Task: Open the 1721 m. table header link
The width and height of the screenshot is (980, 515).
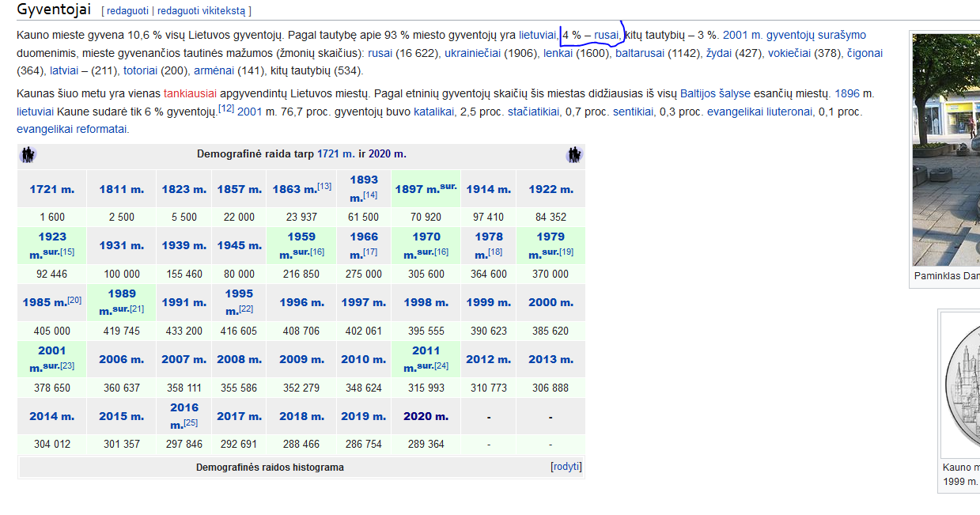Action: [x=52, y=189]
